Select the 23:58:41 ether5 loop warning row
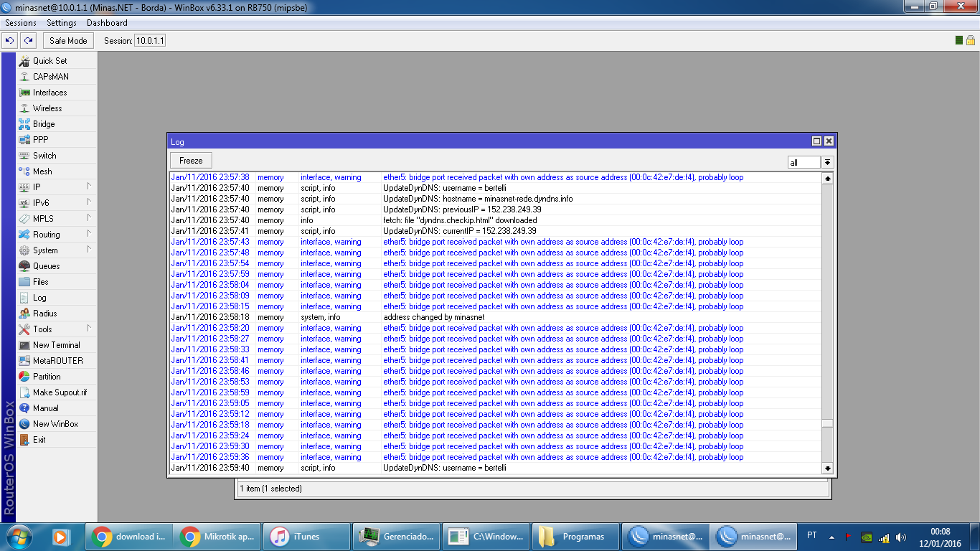This screenshot has width=980, height=551. click(495, 360)
